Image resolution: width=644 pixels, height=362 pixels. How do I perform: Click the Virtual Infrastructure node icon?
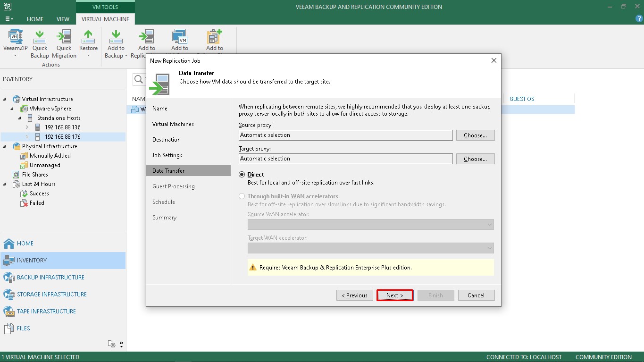coord(17,99)
